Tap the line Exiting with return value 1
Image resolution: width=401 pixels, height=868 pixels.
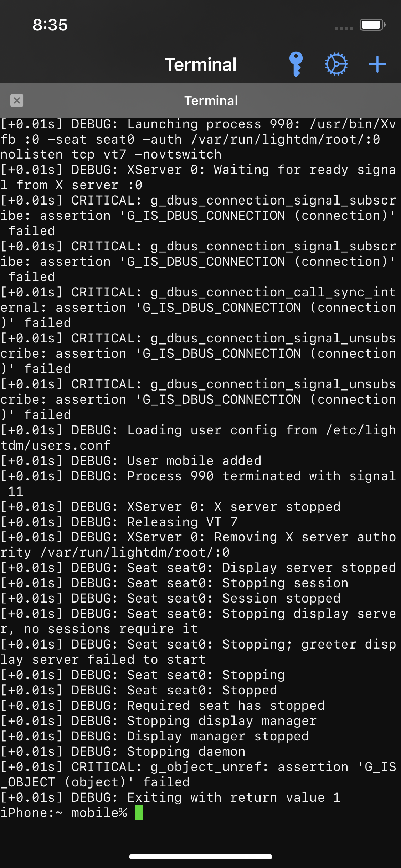[x=171, y=797]
